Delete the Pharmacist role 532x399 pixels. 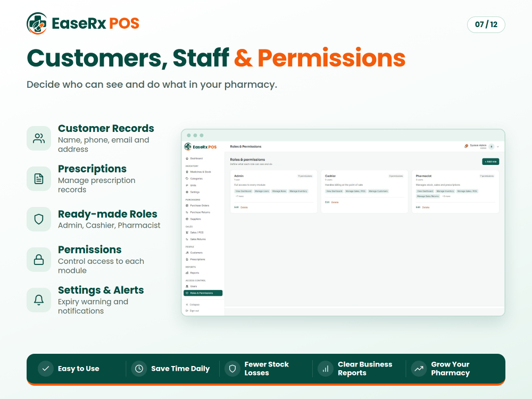click(x=426, y=207)
